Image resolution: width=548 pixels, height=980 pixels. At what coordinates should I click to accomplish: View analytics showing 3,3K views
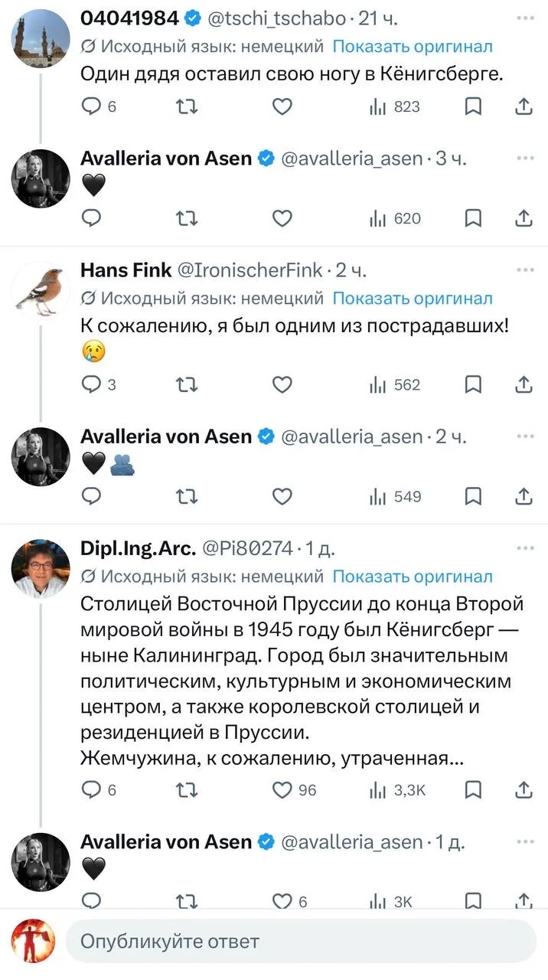tap(398, 789)
